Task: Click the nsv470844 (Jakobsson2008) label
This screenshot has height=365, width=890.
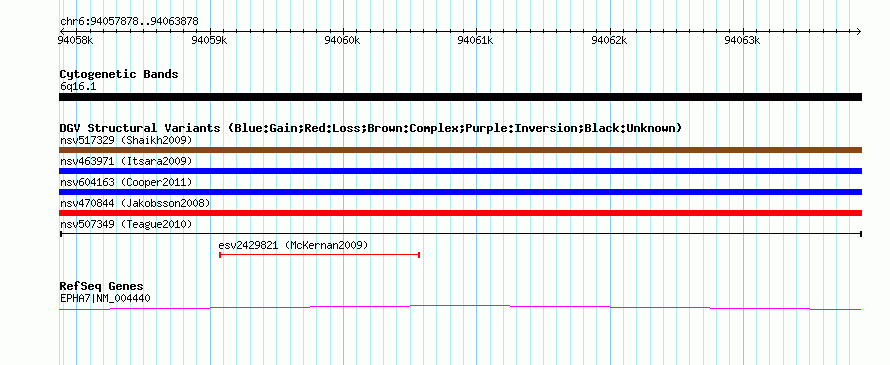Action: tap(135, 203)
